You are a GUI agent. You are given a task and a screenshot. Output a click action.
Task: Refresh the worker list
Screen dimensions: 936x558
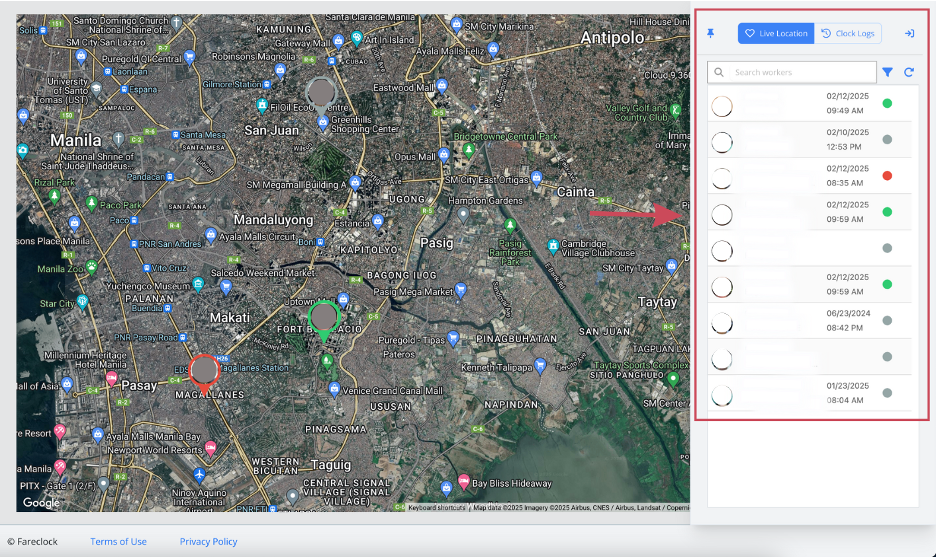(x=909, y=72)
